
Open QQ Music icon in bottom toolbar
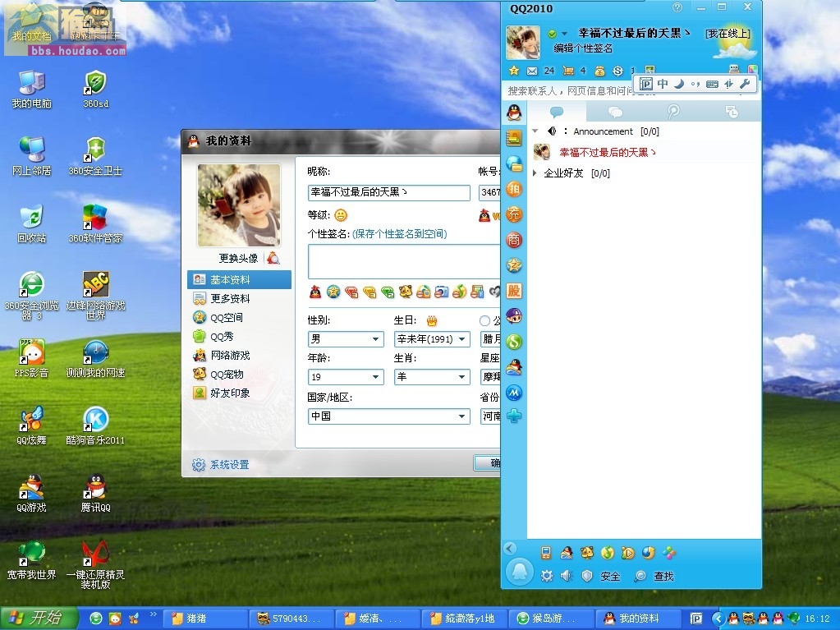point(608,553)
